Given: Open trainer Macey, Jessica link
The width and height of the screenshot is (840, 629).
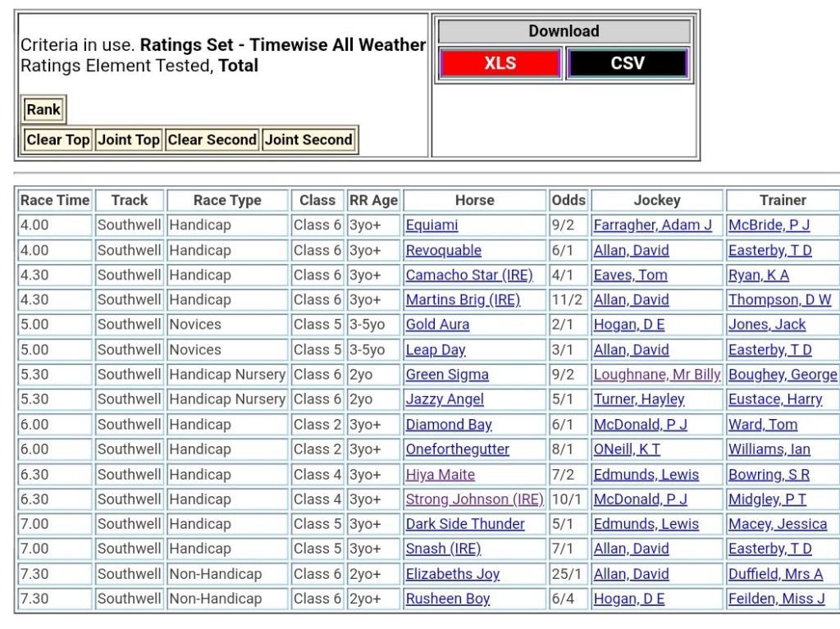Looking at the screenshot, I should 777,524.
